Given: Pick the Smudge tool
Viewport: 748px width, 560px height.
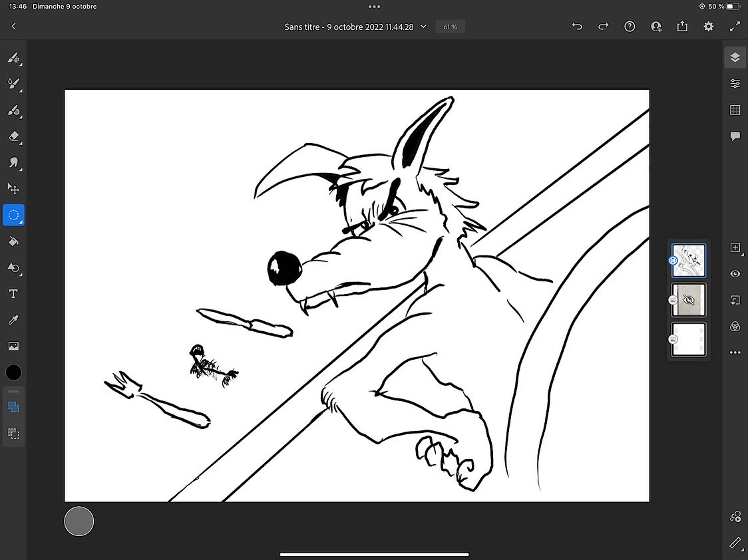Looking at the screenshot, I should pyautogui.click(x=13, y=163).
